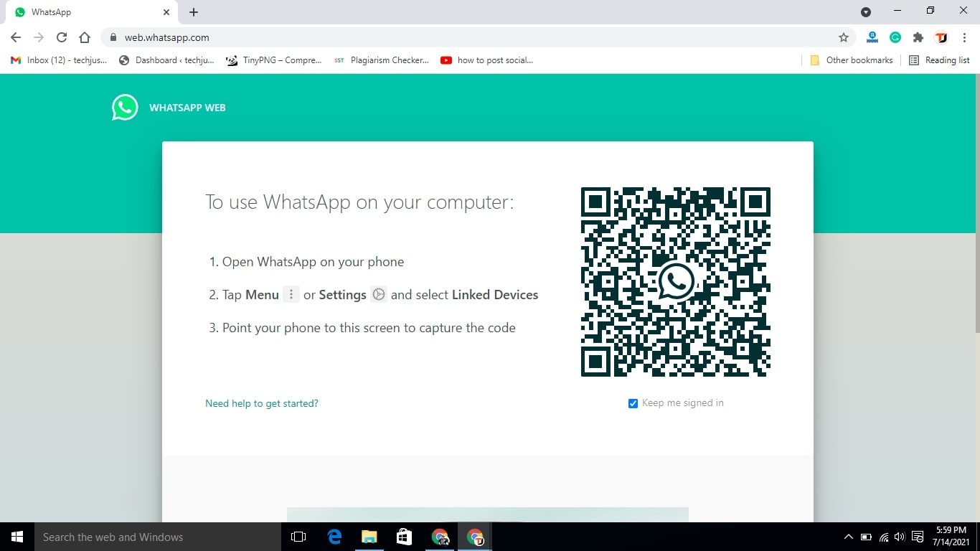Click the site security padlock icon

113,37
